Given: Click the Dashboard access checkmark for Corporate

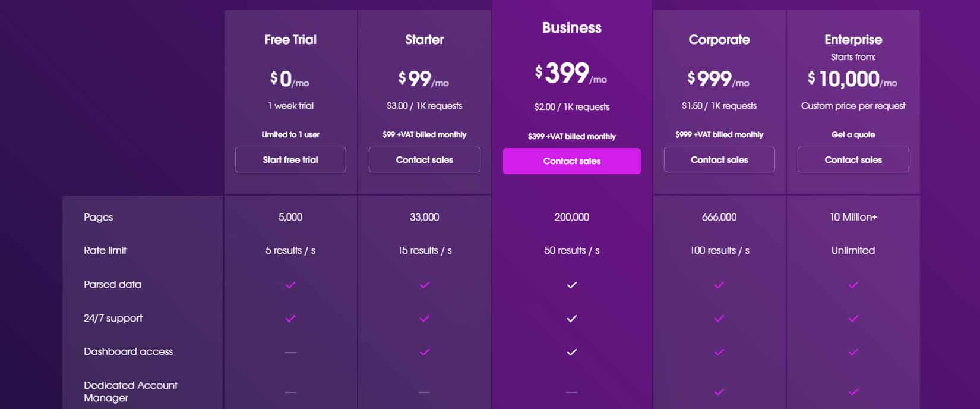Looking at the screenshot, I should (719, 351).
